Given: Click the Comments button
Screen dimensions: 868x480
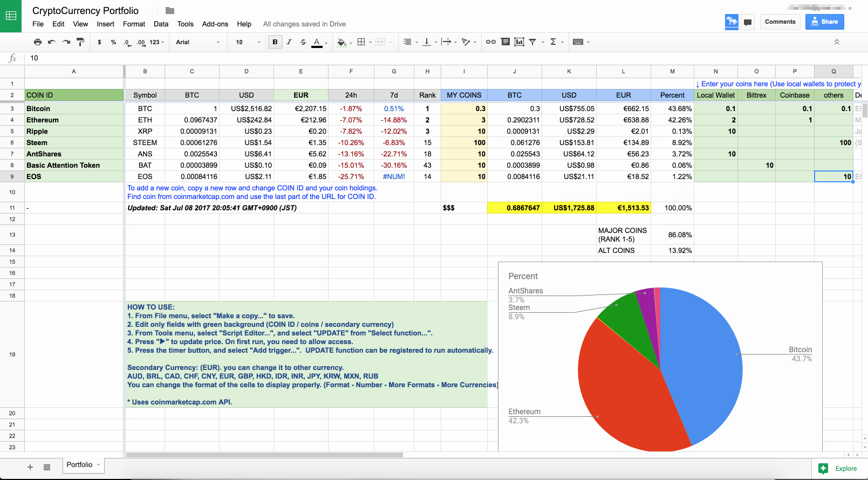Looking at the screenshot, I should [780, 22].
